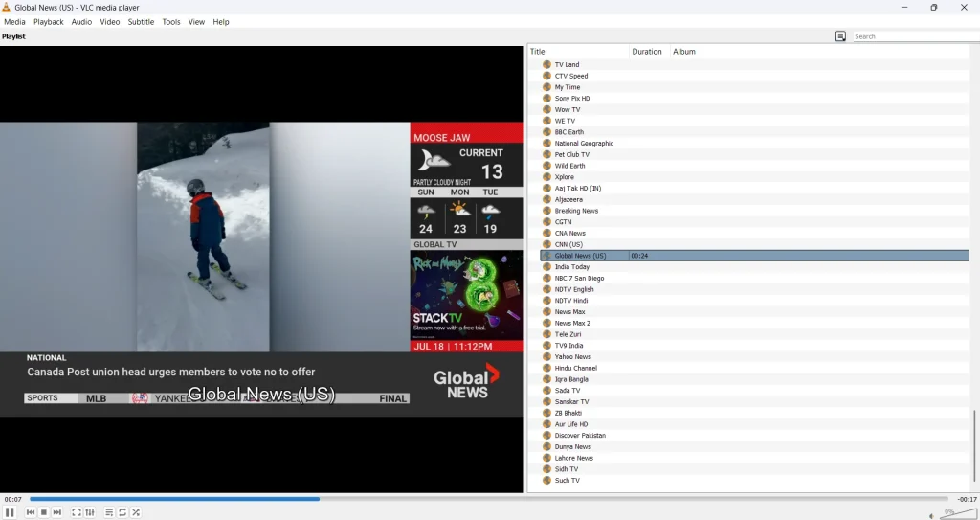Viewport: 980px width, 520px height.
Task: Select Xplore channel icon
Action: pos(546,177)
